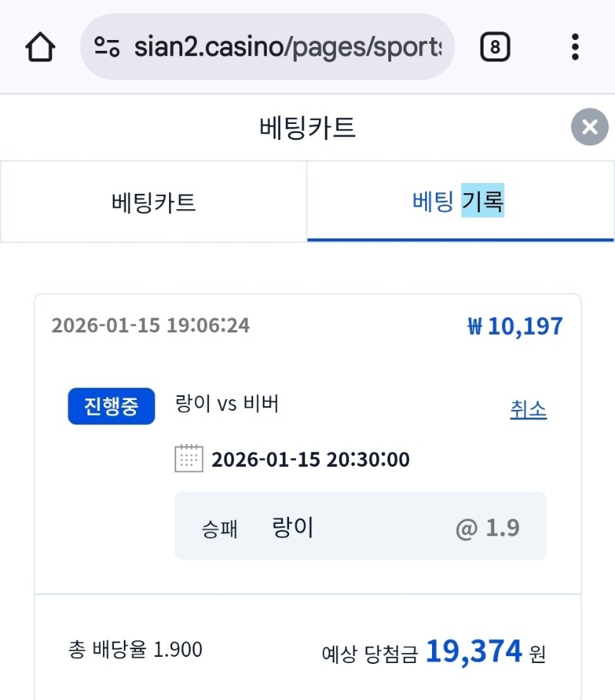Click the 총 배당율 1.900 text
The height and width of the screenshot is (700, 615).
coord(135,650)
